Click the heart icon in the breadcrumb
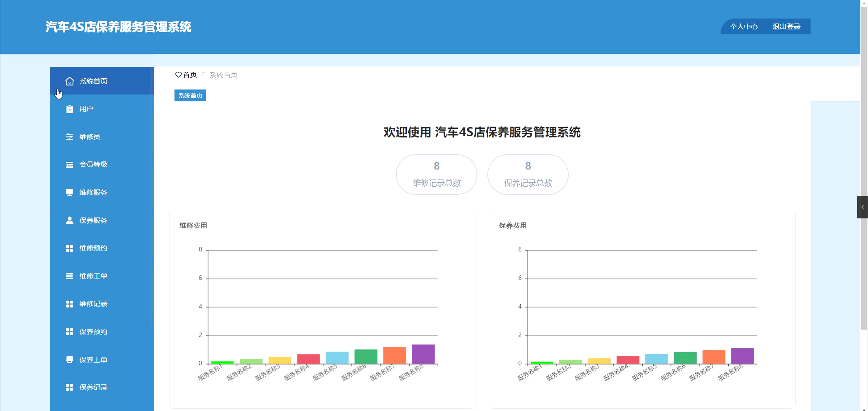 click(179, 75)
